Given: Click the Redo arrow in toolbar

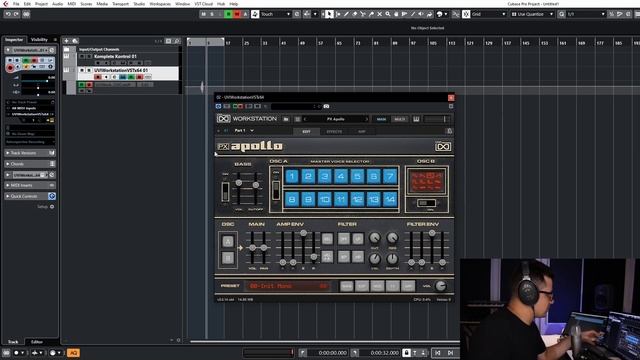Looking at the screenshot, I should click(16, 14).
